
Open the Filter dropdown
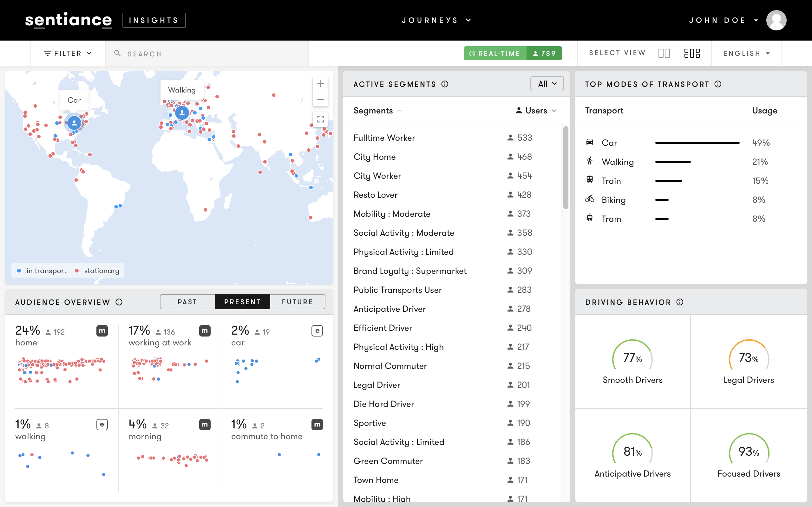click(68, 53)
